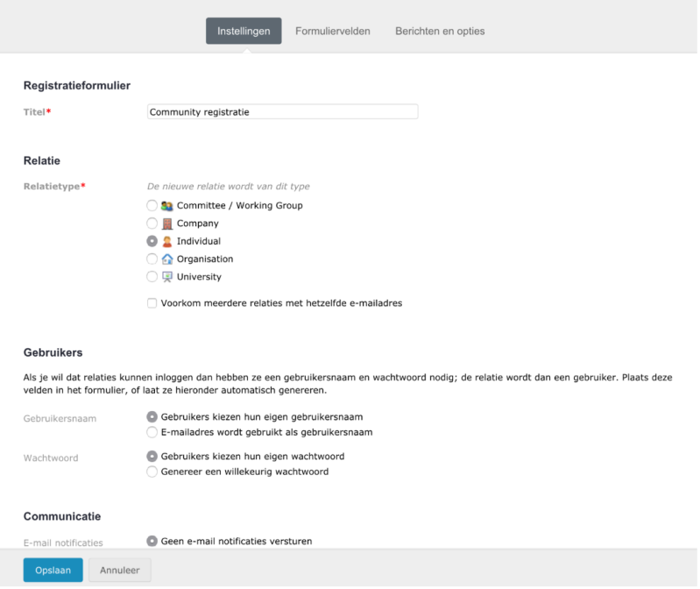Enable Voorkom meerdere relaties met hetzelfde e-mailadres
This screenshot has height=589, width=700.
pyautogui.click(x=152, y=303)
